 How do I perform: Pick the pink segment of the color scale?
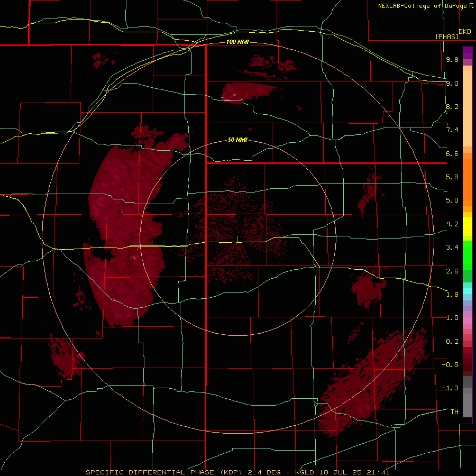coord(467,321)
